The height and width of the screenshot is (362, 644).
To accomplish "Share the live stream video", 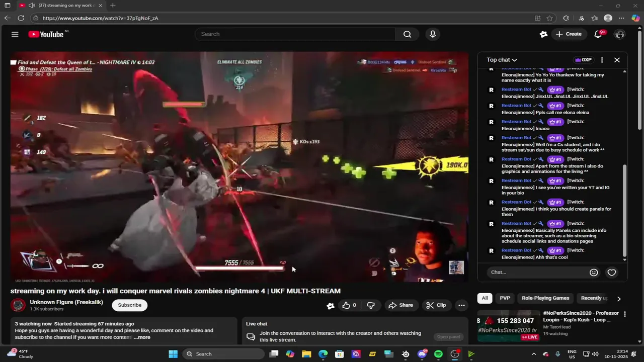I will (400, 305).
